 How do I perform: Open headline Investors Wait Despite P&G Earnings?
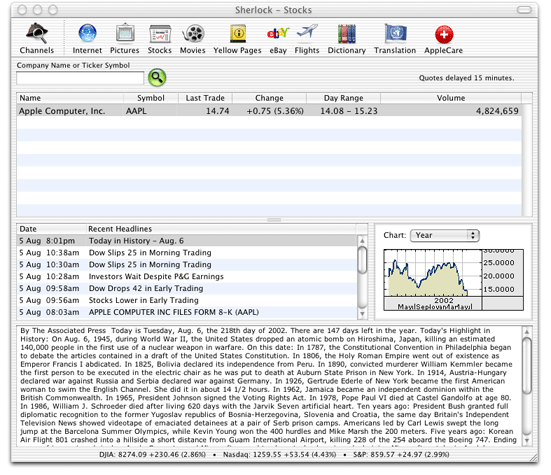pyautogui.click(x=156, y=276)
